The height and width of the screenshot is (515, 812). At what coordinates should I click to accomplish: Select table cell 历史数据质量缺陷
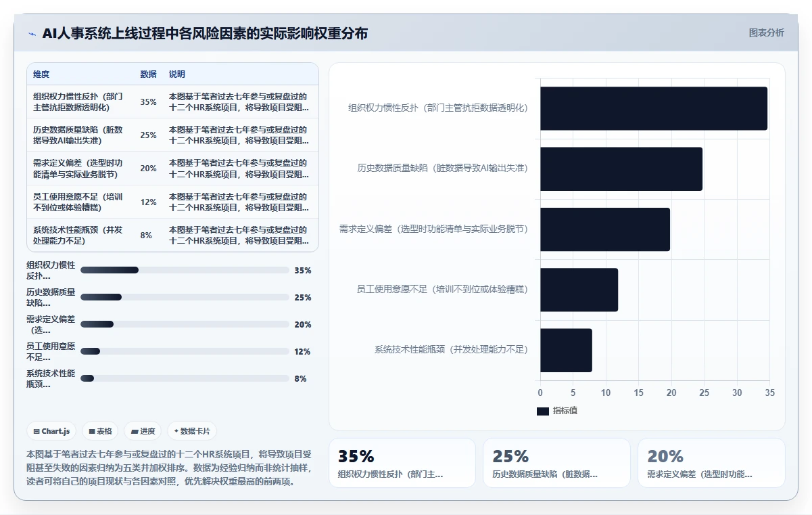tap(80, 135)
